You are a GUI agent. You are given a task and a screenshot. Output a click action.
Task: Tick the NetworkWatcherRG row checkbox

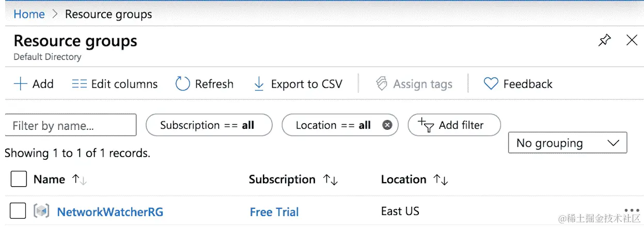pos(18,211)
